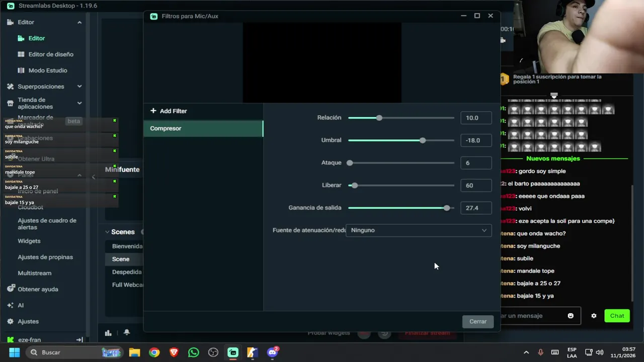Click the logout arrow icon next to eze-fran
This screenshot has height=362, width=644.
click(x=79, y=340)
